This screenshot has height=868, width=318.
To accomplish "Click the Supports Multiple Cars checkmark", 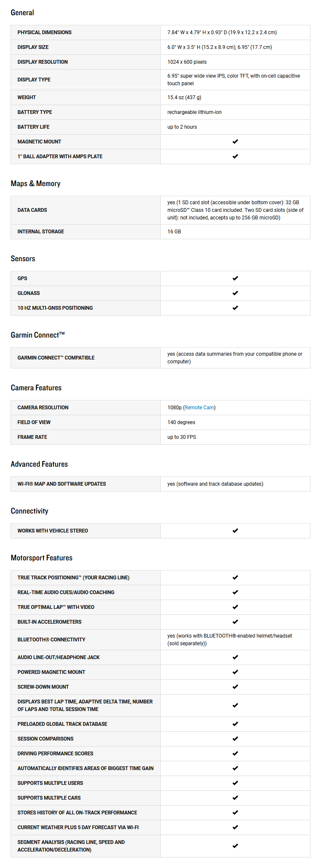I will pyautogui.click(x=235, y=798).
